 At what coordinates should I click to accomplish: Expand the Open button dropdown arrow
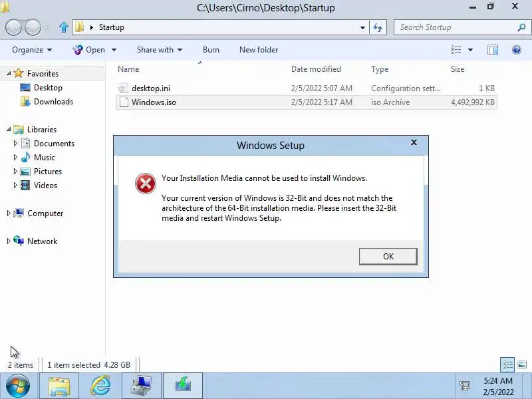(x=114, y=50)
